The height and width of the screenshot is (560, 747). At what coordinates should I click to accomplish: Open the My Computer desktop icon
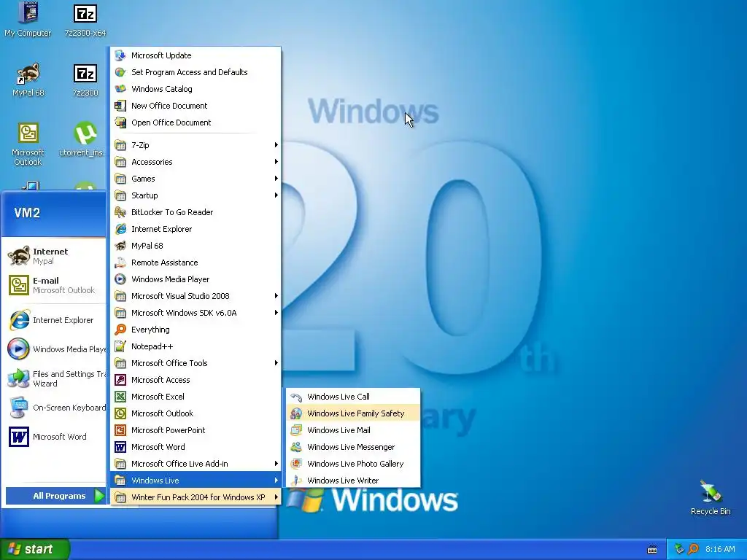click(28, 19)
